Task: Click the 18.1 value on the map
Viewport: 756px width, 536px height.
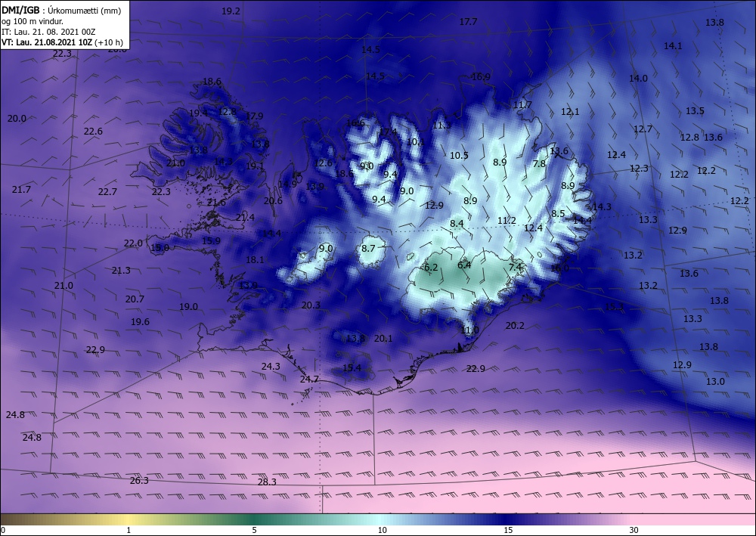Action: click(255, 259)
